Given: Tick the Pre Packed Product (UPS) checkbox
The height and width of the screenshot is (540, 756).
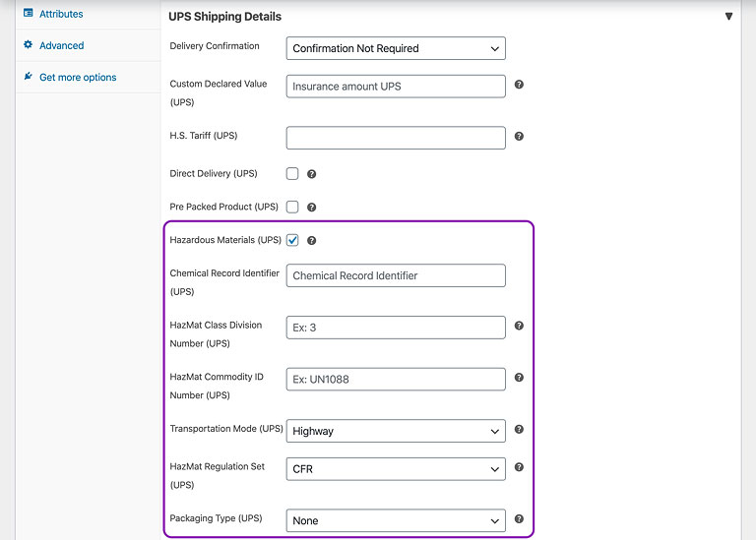Looking at the screenshot, I should (292, 207).
